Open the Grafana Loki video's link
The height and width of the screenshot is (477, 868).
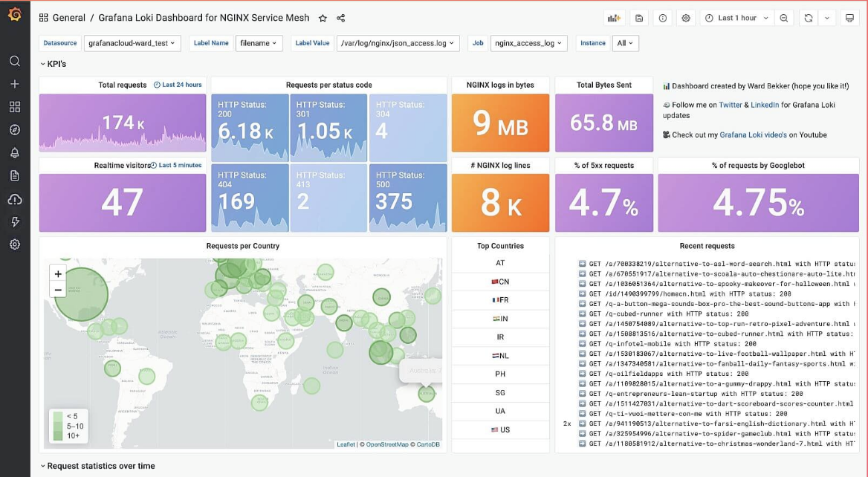coord(753,134)
